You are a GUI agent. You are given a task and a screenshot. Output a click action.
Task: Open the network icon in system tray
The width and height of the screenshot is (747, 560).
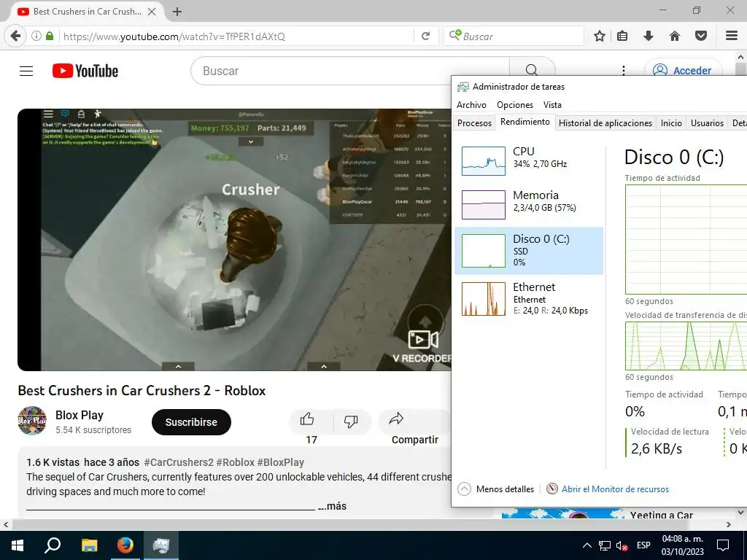tap(605, 545)
